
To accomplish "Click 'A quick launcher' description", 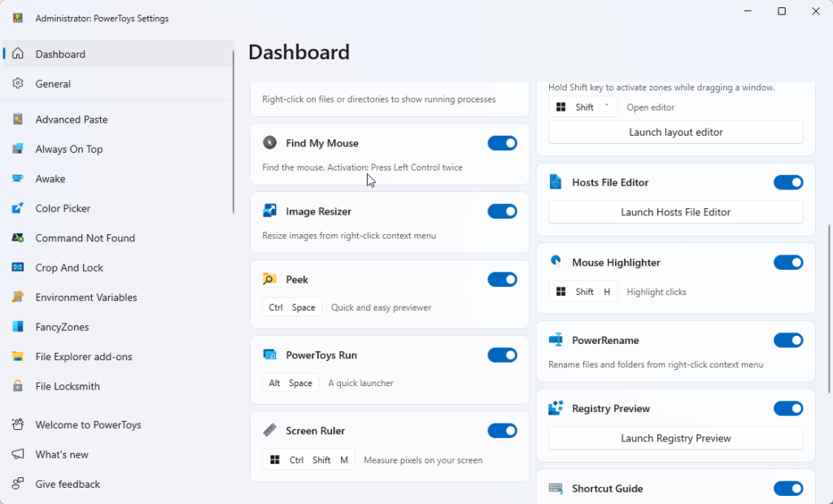I will click(x=360, y=382).
